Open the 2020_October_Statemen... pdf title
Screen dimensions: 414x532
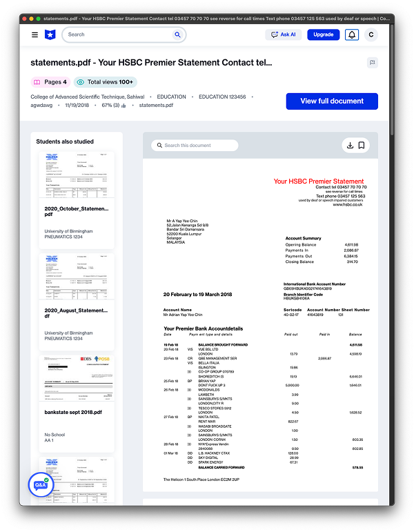(x=77, y=211)
